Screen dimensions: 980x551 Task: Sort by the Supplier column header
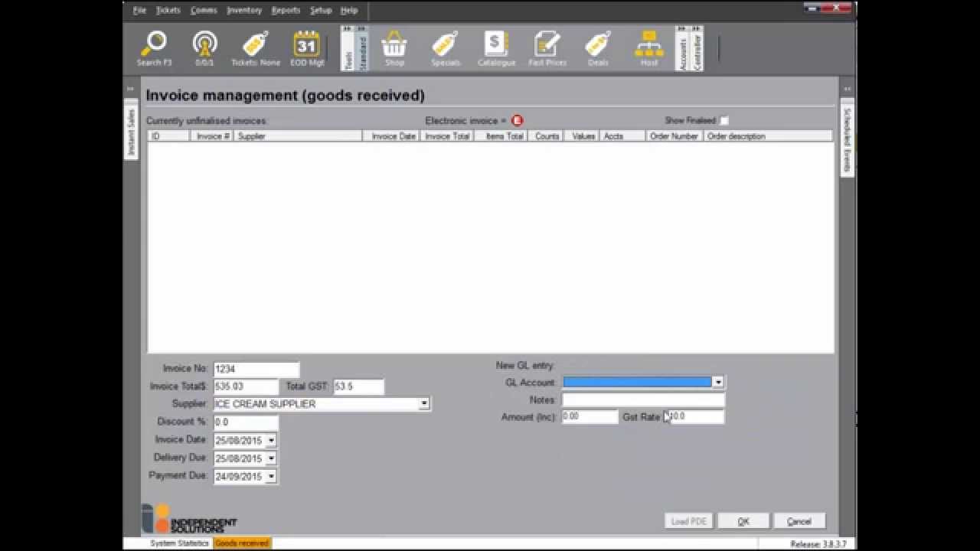tap(298, 136)
